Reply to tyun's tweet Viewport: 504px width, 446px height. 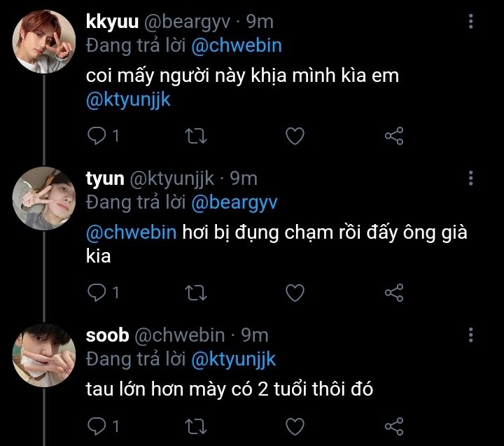point(96,291)
